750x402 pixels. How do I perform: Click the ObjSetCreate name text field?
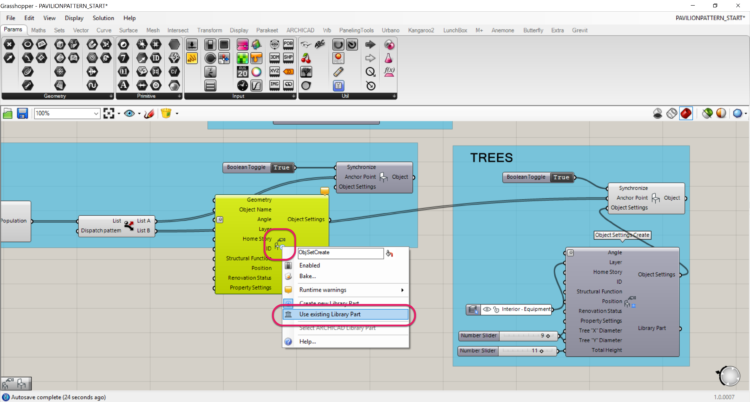pyautogui.click(x=340, y=253)
